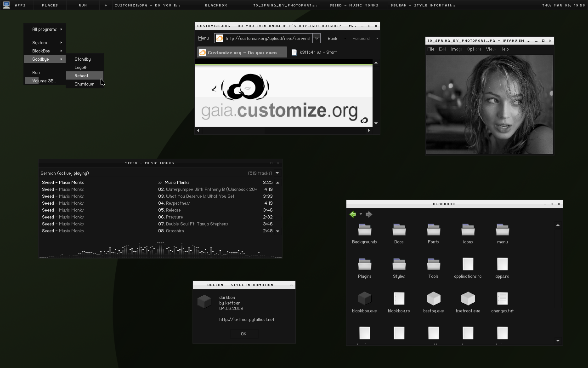588x368 pixels.
Task: Click green back arrow in Blackbox browser
Action: (x=353, y=214)
